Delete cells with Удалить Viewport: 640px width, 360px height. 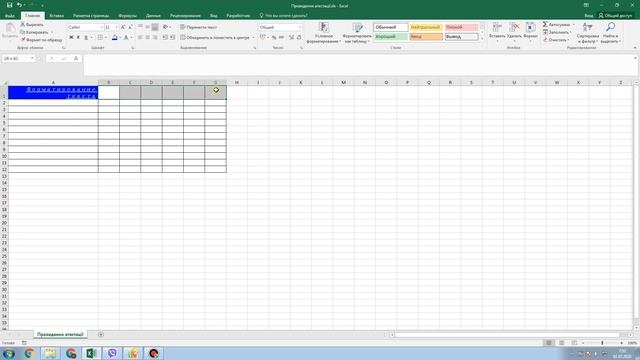click(x=514, y=31)
